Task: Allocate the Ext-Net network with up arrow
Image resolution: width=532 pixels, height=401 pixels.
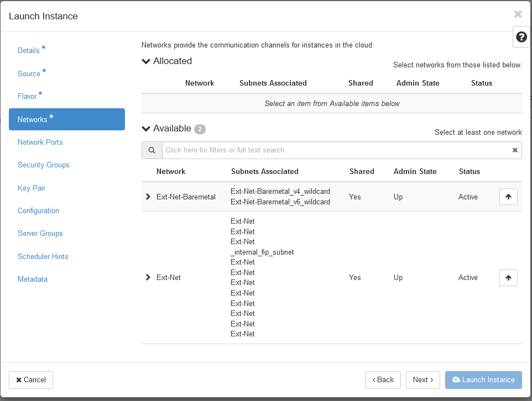Action: pos(508,278)
